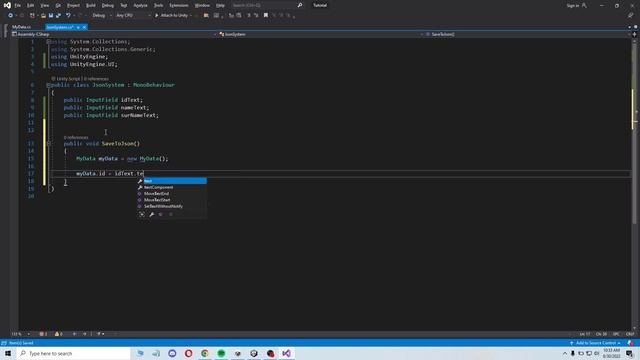The width and height of the screenshot is (640, 360).
Task: Click the Search (Ctrl+Q) box
Action: (267, 5)
